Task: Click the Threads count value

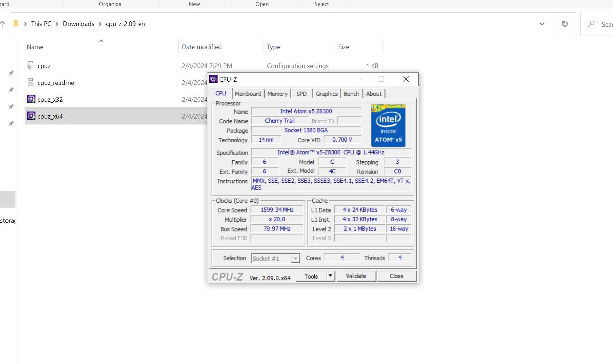Action: pos(400,258)
